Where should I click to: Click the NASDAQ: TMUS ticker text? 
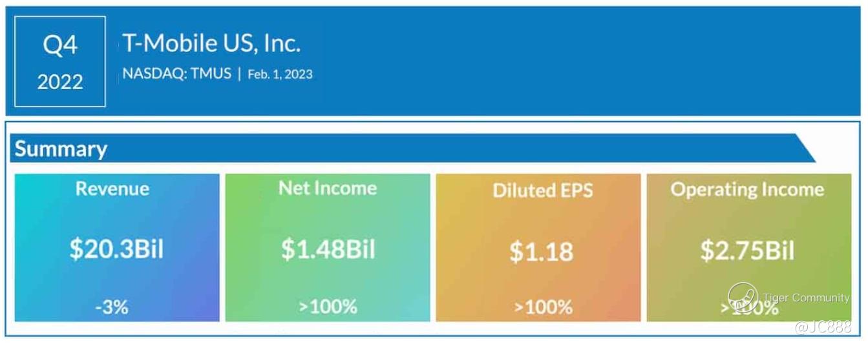(176, 74)
